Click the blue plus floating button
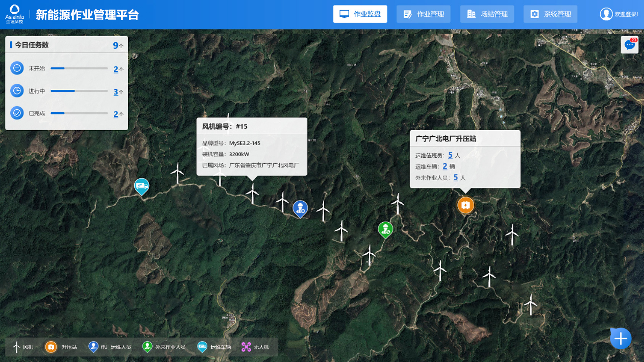This screenshot has height=362, width=644. pyautogui.click(x=621, y=338)
